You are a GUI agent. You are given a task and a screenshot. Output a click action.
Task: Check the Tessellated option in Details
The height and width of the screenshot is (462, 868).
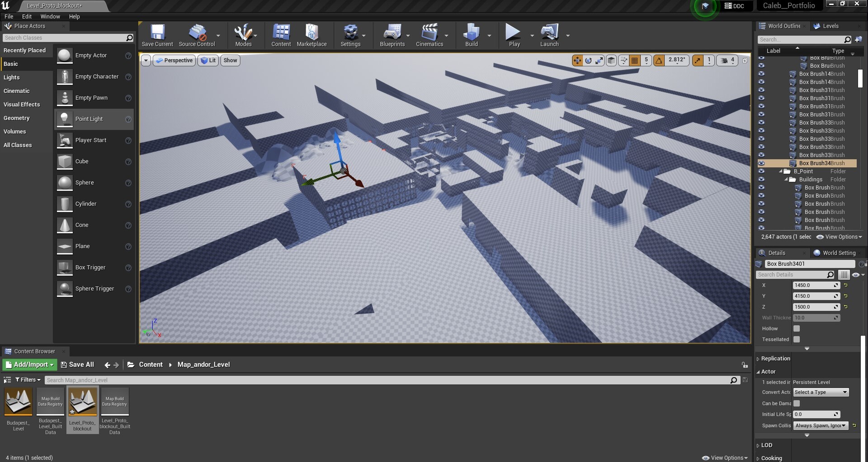797,339
